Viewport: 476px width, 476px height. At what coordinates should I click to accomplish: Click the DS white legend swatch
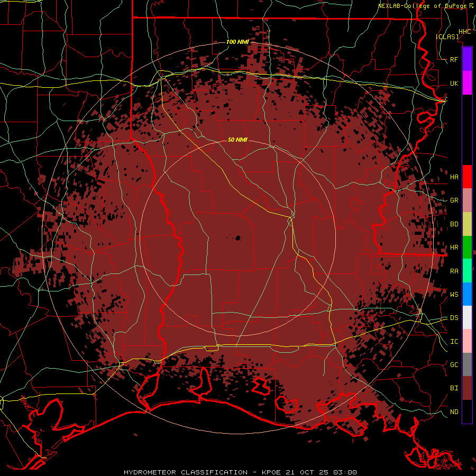[467, 317]
